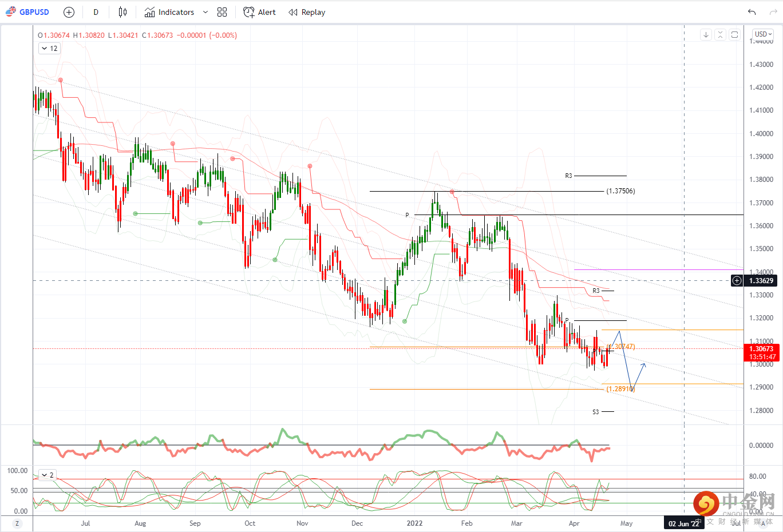Expand the favorite indicators chevron
Screen dimensions: 783x532
click(205, 12)
